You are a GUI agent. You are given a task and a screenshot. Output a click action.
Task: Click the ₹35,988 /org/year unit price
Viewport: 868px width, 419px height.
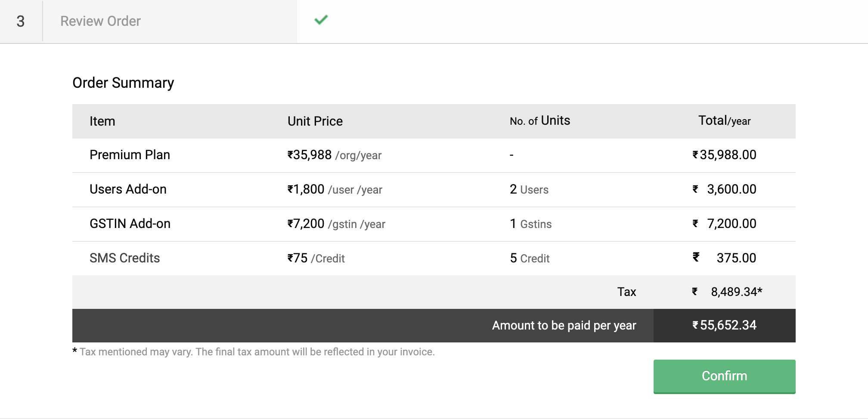(x=335, y=155)
